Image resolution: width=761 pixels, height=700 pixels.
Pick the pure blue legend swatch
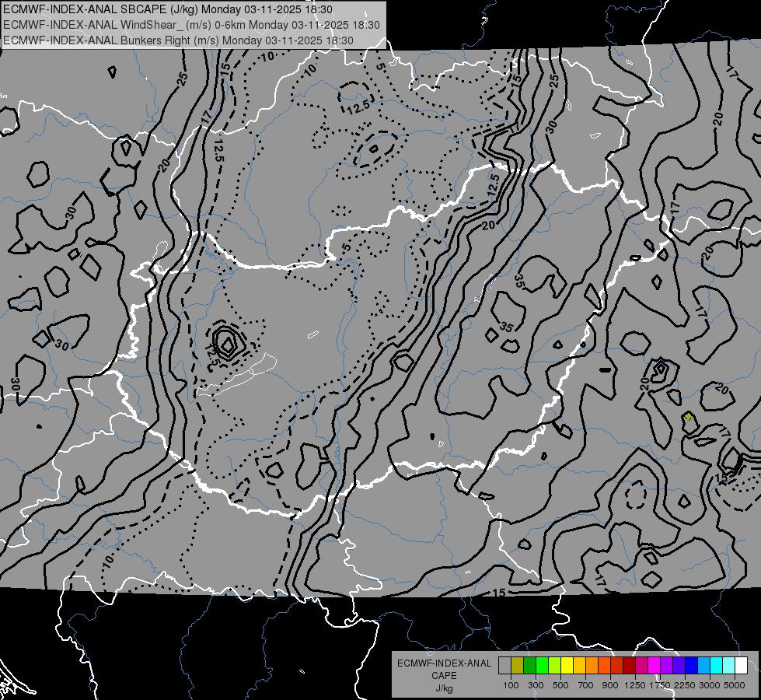[692, 666]
